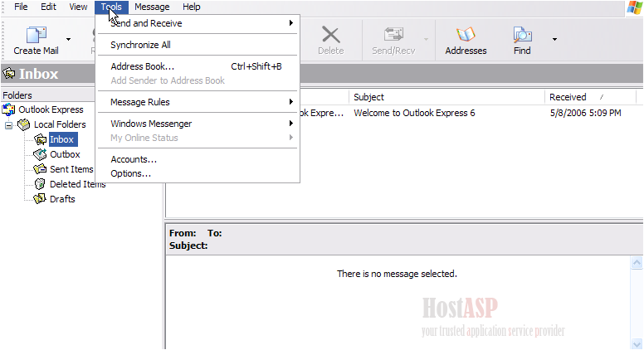Select the Deleted Items folder label

coord(78,184)
